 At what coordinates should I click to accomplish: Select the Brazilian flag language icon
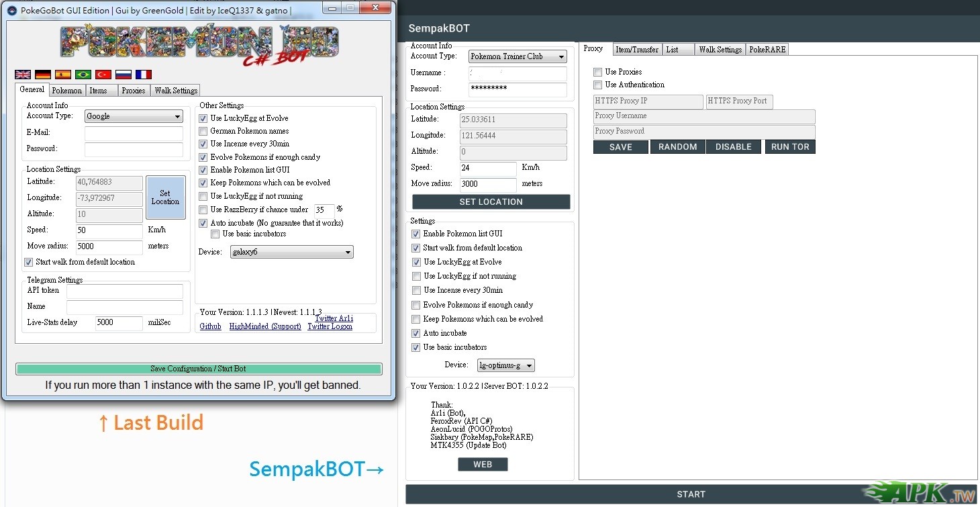(83, 75)
